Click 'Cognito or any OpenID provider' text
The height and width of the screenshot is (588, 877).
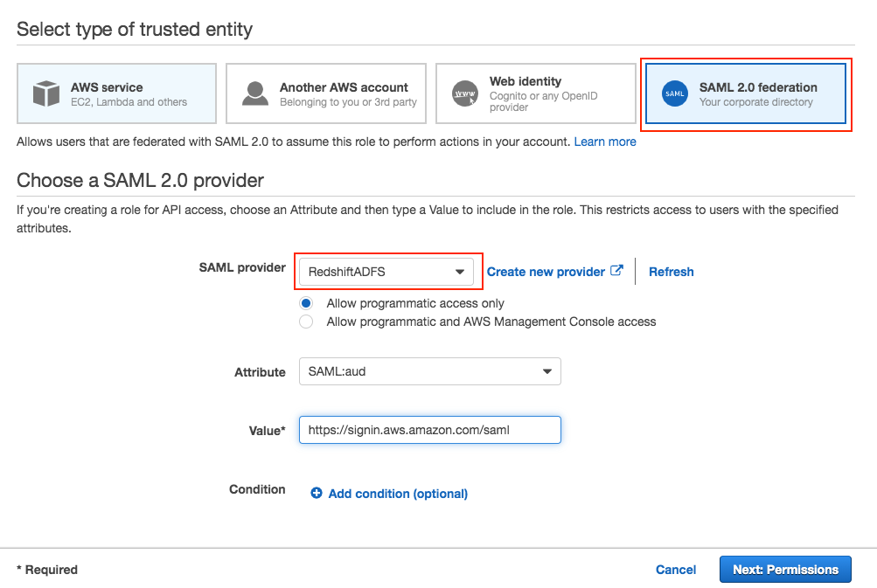tap(544, 101)
